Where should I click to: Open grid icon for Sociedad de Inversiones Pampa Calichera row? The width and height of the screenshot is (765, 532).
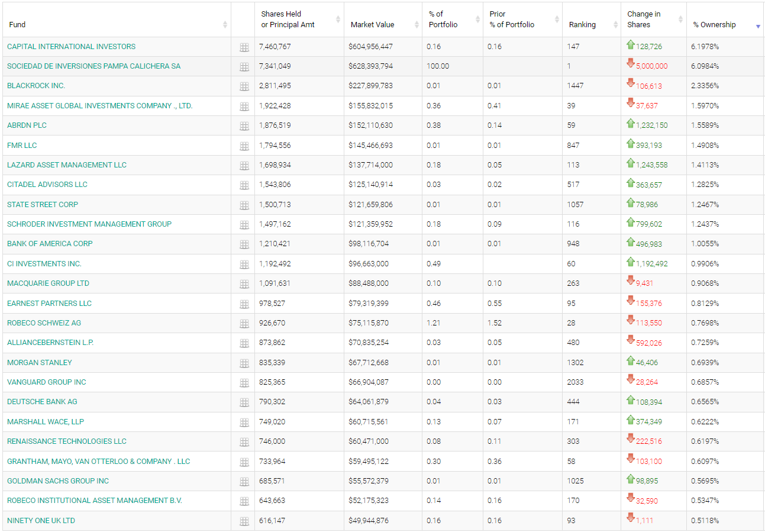(x=244, y=67)
